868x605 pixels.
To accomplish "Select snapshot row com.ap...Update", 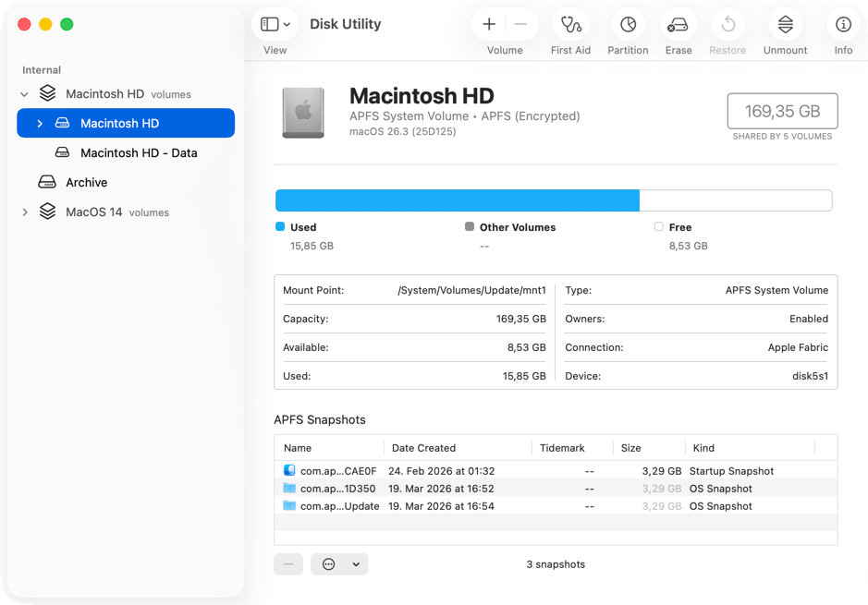I will [556, 506].
